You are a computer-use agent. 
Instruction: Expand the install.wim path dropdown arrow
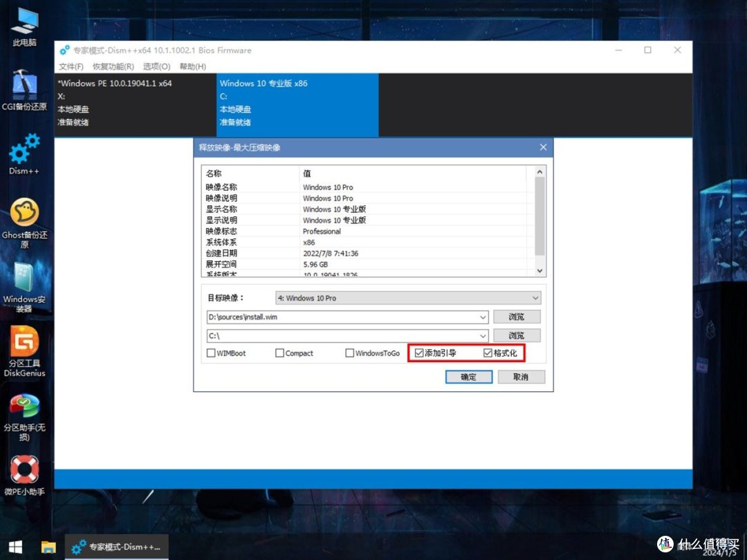[483, 317]
